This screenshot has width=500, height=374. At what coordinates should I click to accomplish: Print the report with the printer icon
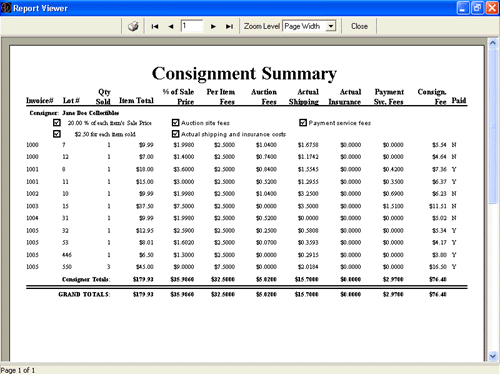pos(133,26)
